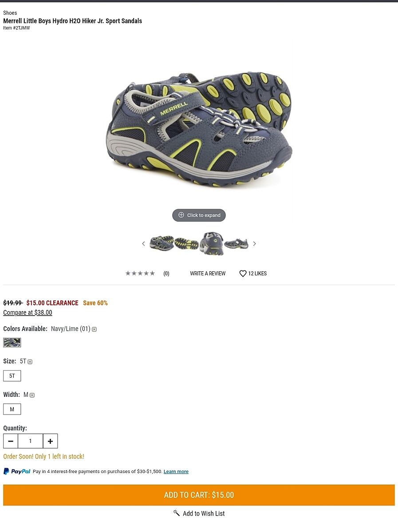
Task: Click the PayPal logo
Action: pos(17,471)
